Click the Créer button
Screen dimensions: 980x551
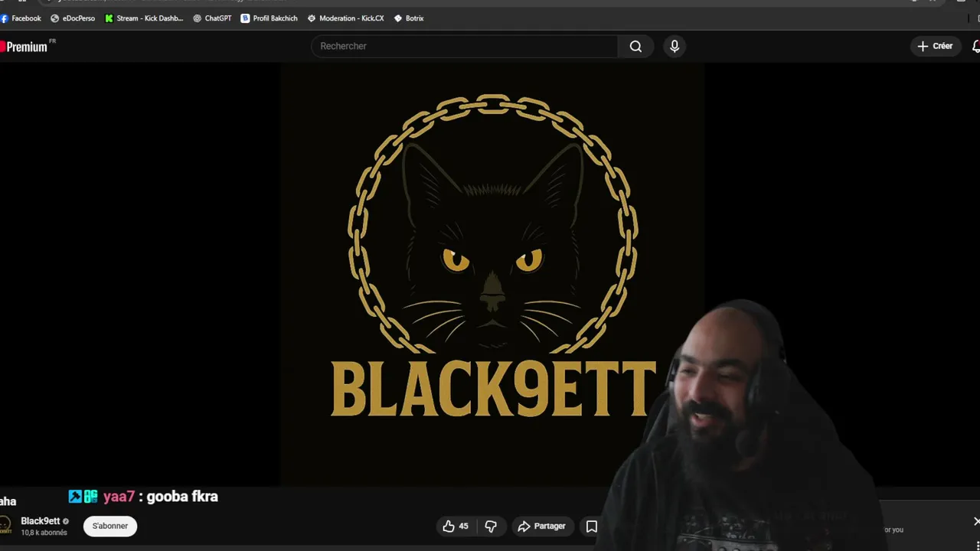935,46
